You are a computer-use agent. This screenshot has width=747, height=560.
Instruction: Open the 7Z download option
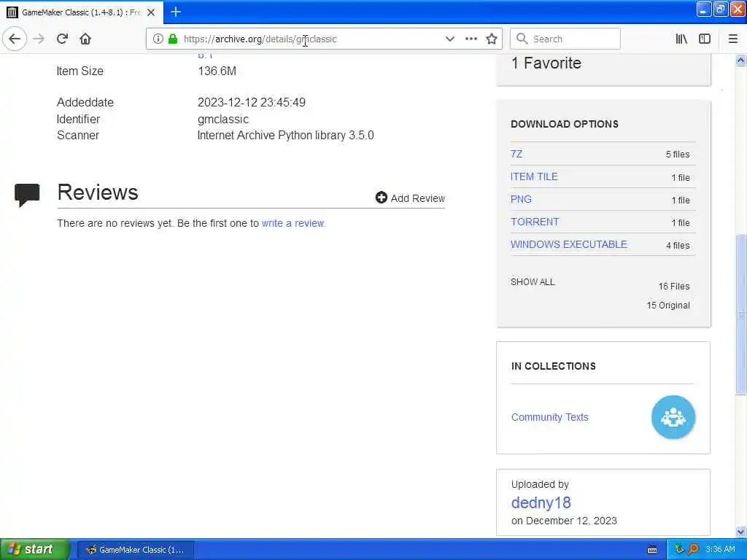pyautogui.click(x=516, y=154)
